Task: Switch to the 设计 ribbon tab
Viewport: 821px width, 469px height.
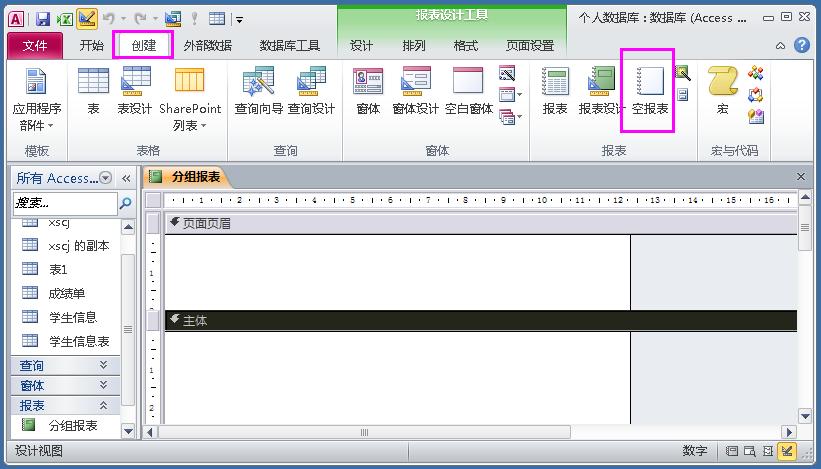Action: pyautogui.click(x=361, y=46)
